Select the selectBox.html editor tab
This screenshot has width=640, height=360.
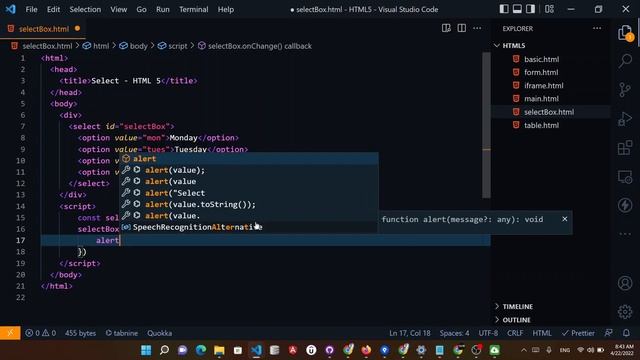44,29
